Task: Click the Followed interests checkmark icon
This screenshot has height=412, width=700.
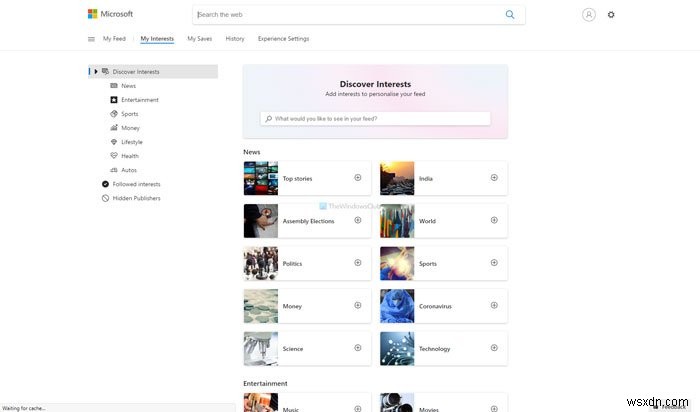Action: (105, 184)
